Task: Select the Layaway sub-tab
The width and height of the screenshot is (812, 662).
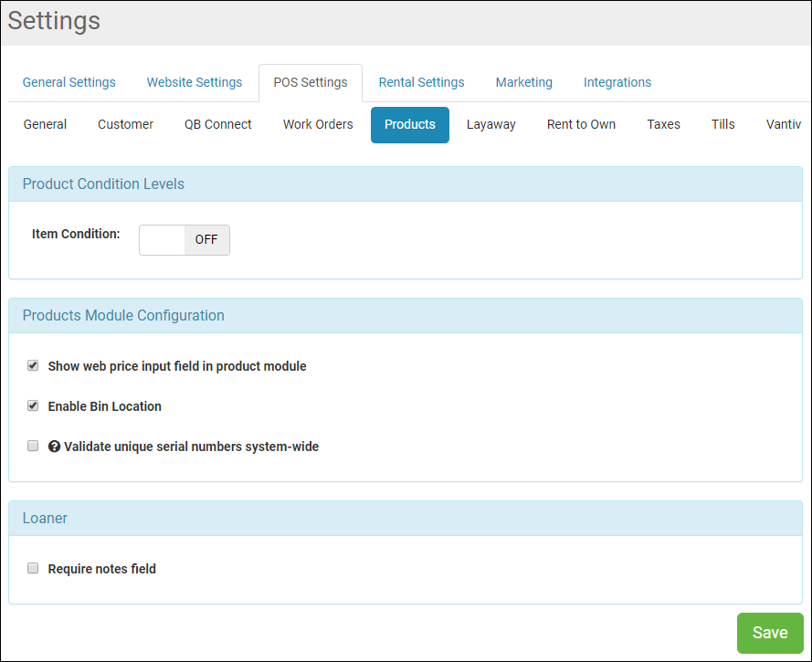Action: [490, 124]
